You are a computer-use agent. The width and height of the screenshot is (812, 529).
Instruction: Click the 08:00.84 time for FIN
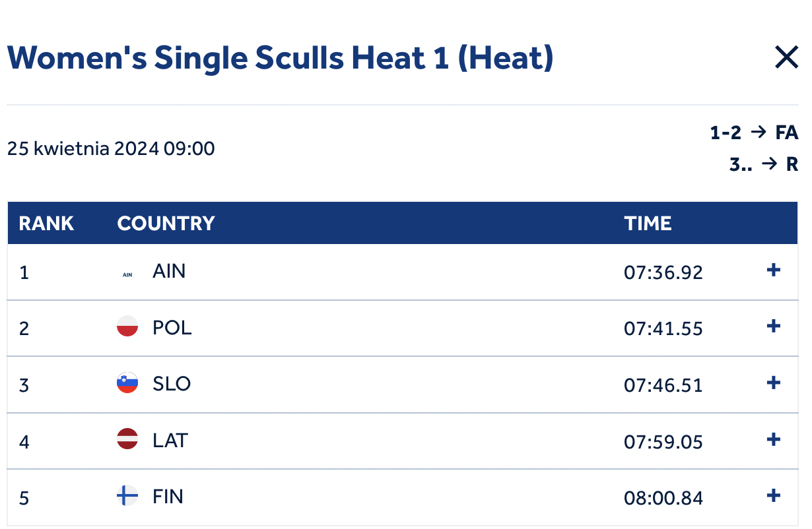click(663, 498)
